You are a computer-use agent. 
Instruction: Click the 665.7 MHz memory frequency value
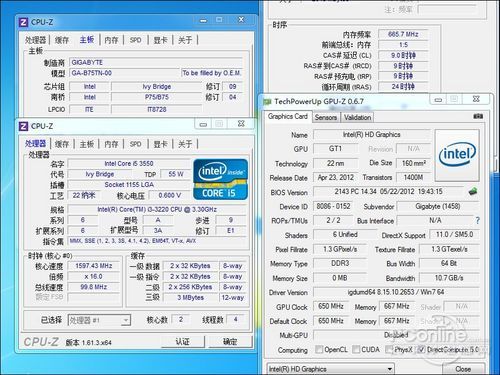[x=403, y=34]
